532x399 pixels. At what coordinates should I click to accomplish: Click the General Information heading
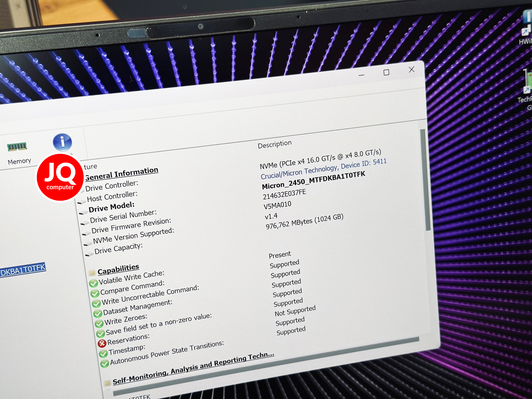tap(122, 173)
